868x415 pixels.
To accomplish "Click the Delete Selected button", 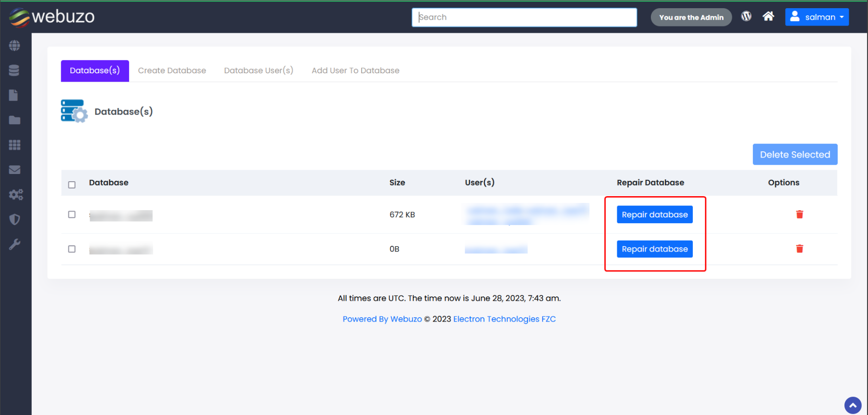I will 795,155.
